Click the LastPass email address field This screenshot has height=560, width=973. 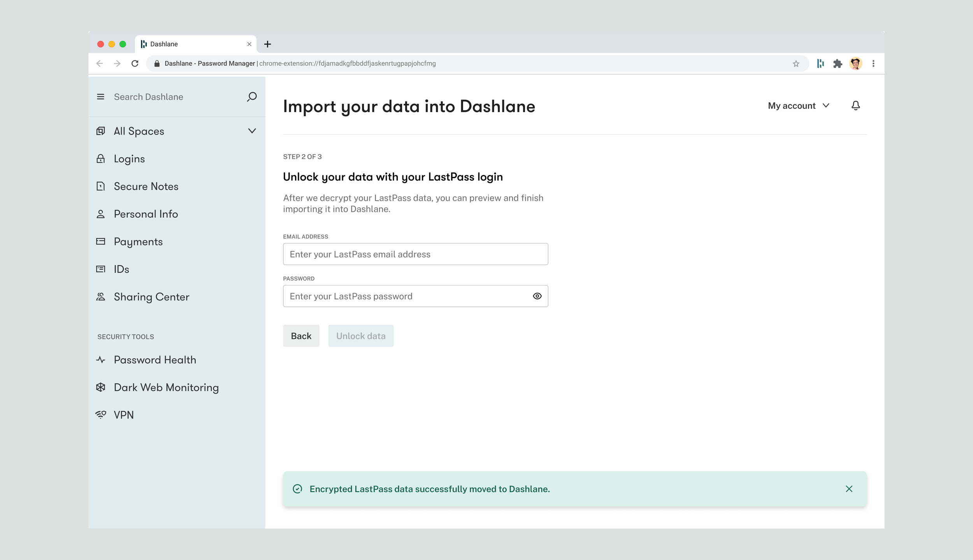415,254
